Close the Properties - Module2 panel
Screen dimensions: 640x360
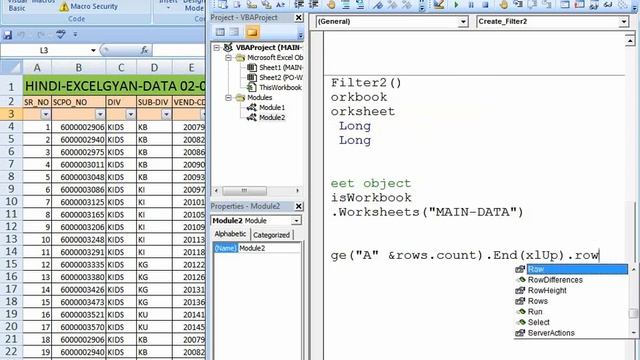click(298, 206)
